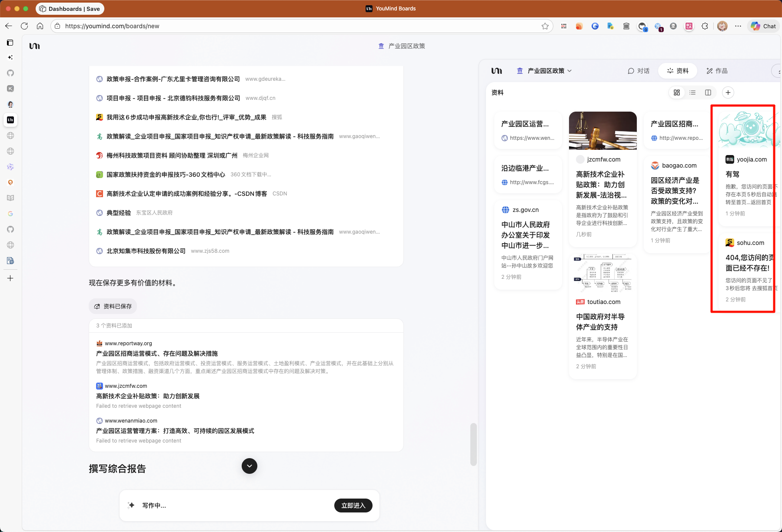
Task: Switch to grid view layout
Action: click(x=676, y=93)
